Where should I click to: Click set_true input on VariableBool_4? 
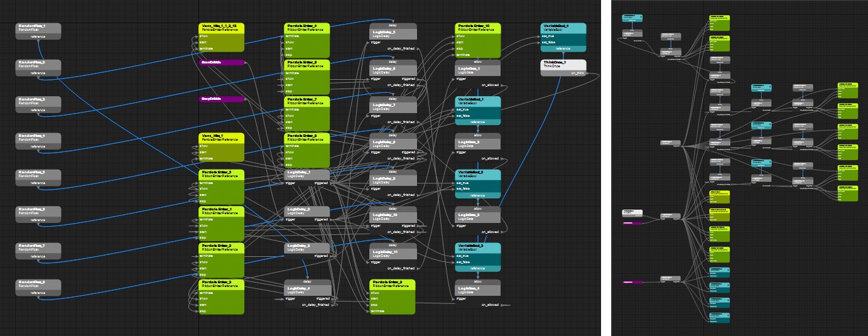pos(548,36)
